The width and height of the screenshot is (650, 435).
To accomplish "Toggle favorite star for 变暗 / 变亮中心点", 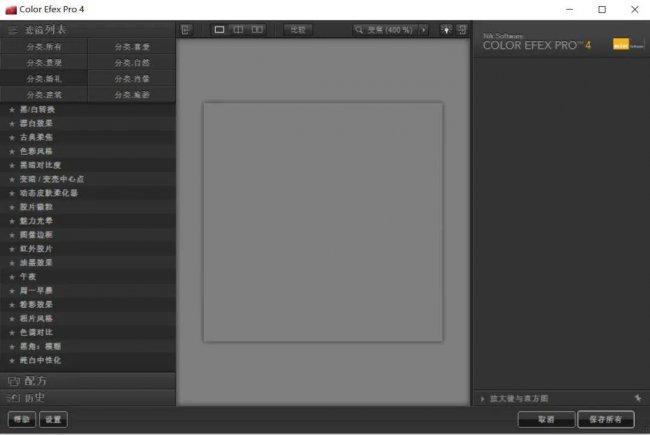I will click(x=12, y=180).
